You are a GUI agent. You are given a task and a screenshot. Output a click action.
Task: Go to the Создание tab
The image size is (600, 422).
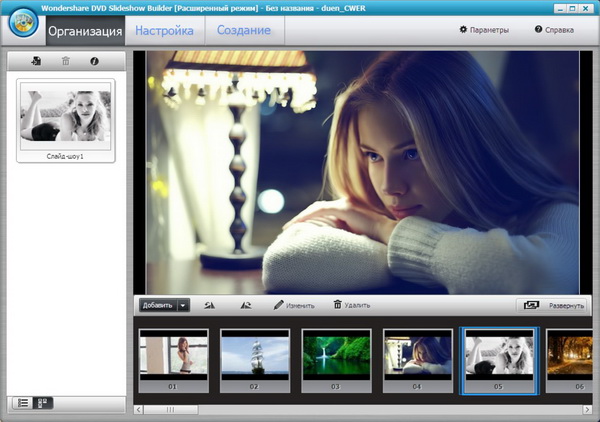pyautogui.click(x=244, y=30)
